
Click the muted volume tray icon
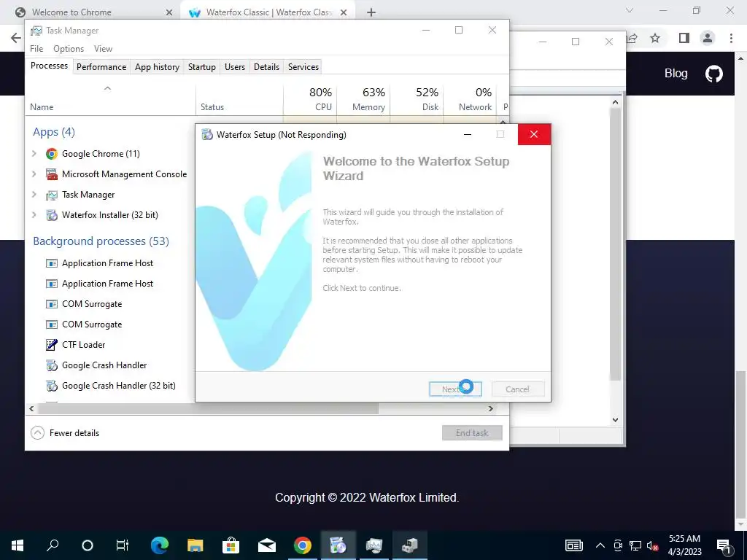(652, 545)
